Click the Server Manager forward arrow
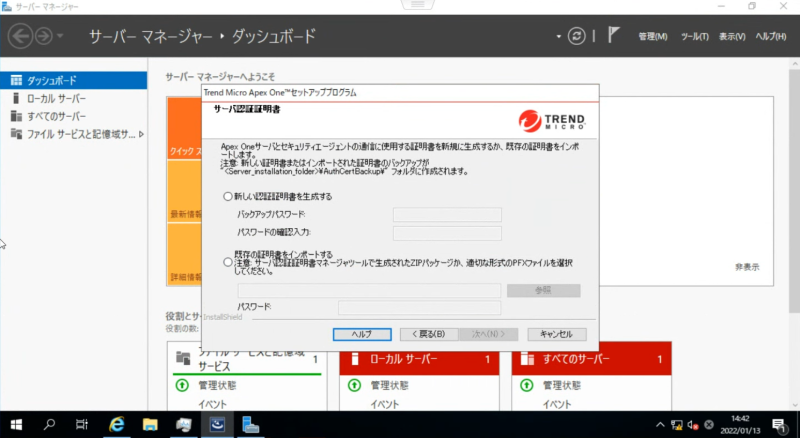 pos(44,36)
